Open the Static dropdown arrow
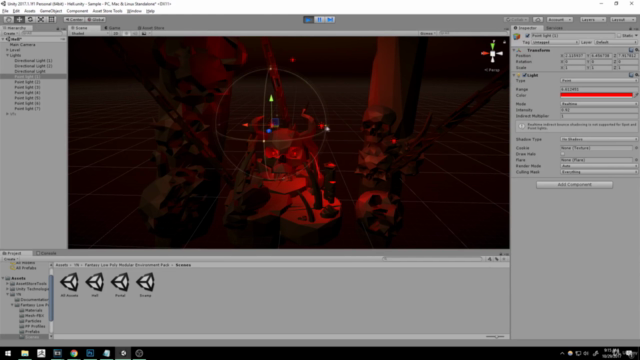This screenshot has width=640, height=360. [x=636, y=36]
